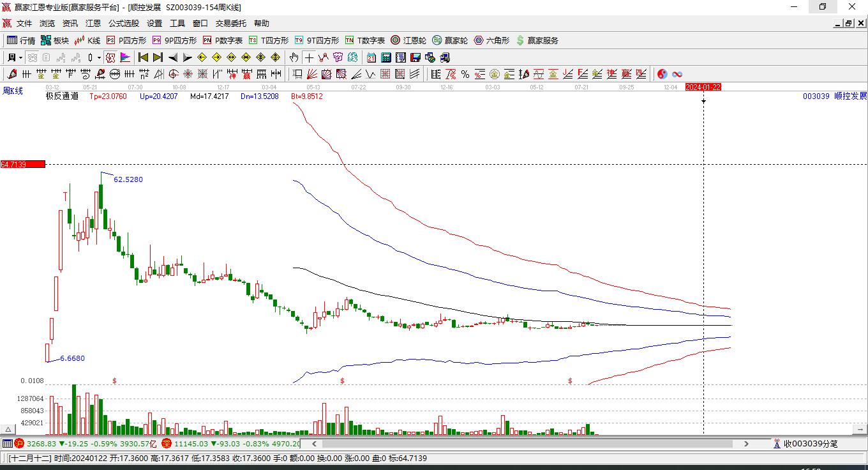Click the save floppy disk icon
Screen dimensions: 868x470
point(415,57)
